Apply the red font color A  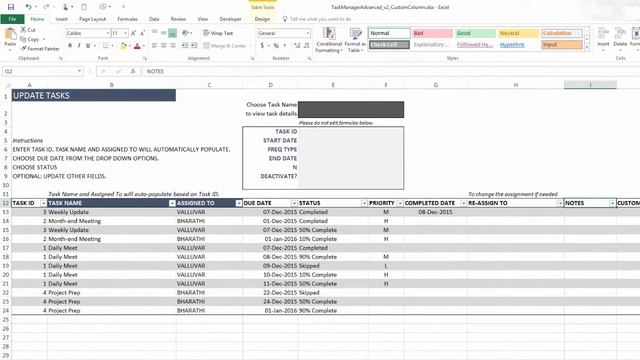[137, 46]
